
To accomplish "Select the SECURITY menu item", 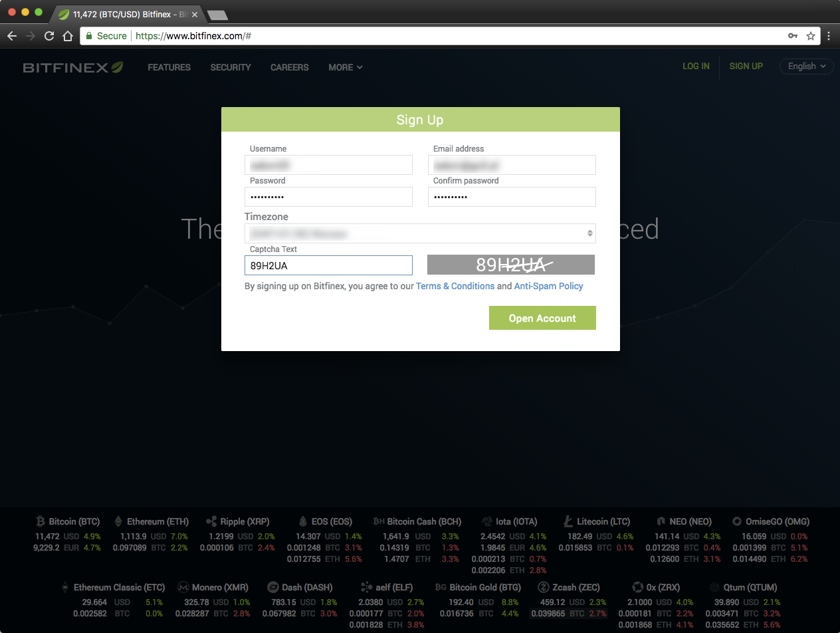I will point(230,67).
